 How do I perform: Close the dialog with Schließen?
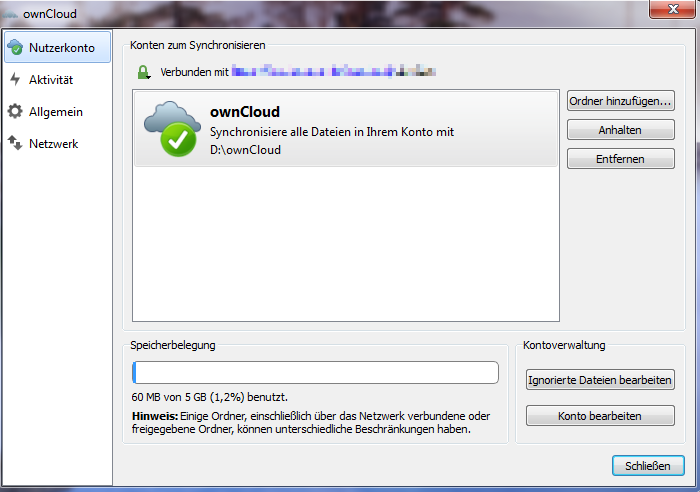point(648,466)
